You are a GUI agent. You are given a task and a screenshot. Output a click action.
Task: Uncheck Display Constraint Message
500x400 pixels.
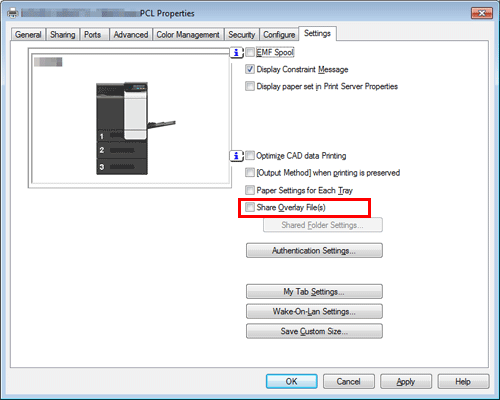coord(250,69)
